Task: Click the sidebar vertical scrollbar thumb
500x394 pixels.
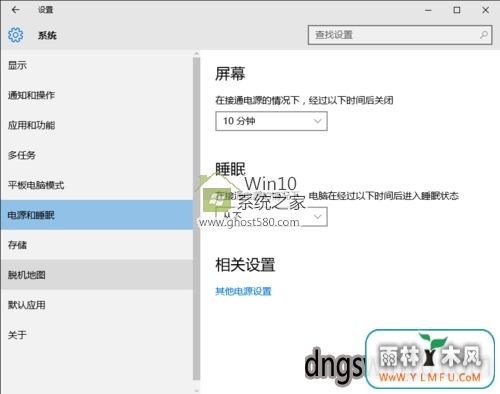Action: (196, 219)
